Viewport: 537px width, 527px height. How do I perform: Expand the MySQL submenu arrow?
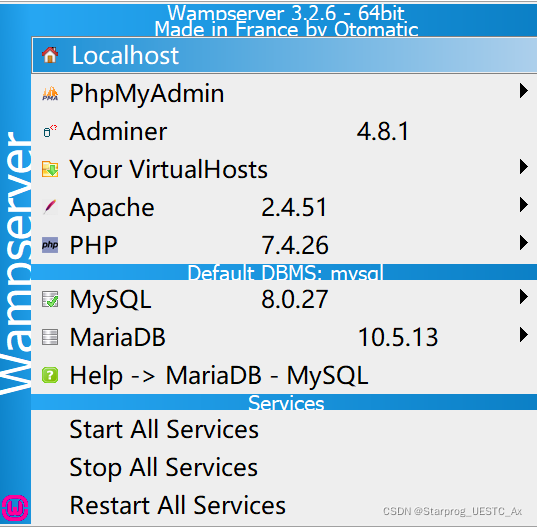tap(523, 297)
